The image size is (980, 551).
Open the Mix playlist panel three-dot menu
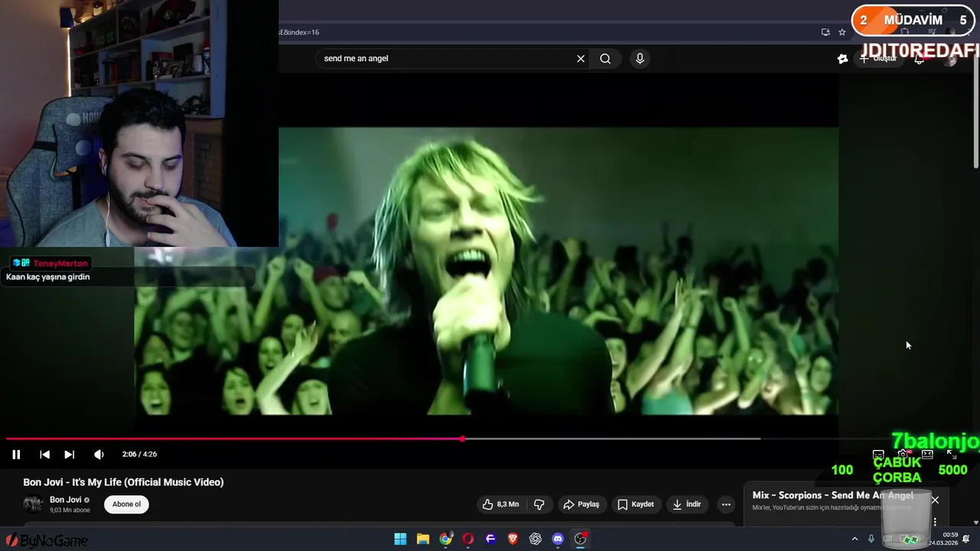coord(935,522)
